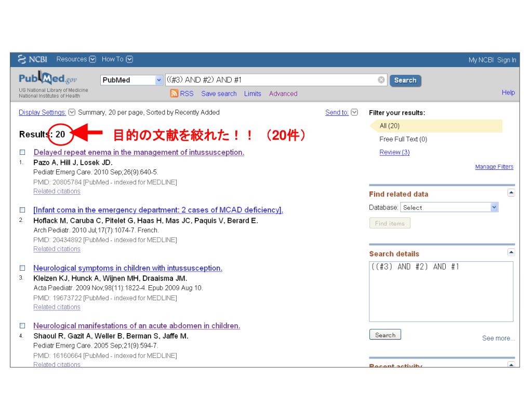Click the Send to link
Screen dimensions: 532x399
337,112
